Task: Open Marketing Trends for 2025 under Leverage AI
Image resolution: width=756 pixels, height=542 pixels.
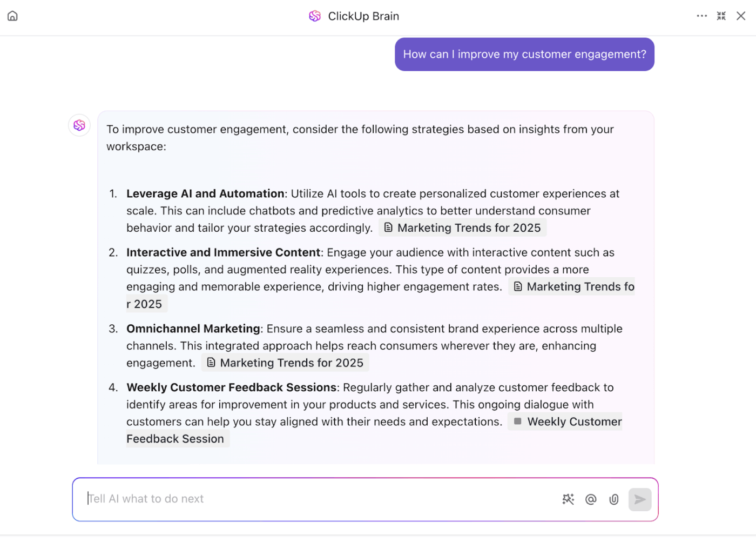Action: [469, 227]
